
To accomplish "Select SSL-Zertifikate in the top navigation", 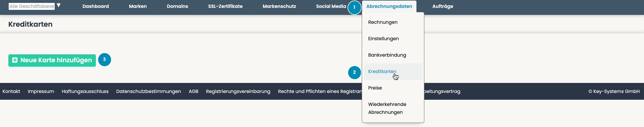I will coord(225,6).
